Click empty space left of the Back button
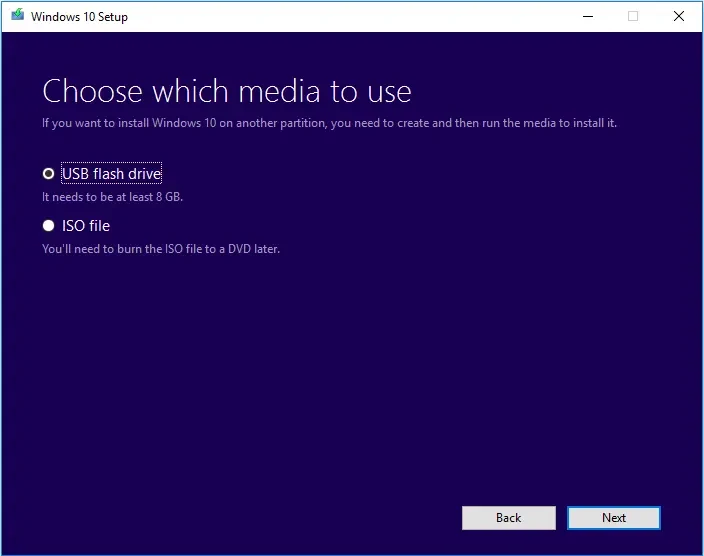Viewport: 704px width, 556px height. 250,517
